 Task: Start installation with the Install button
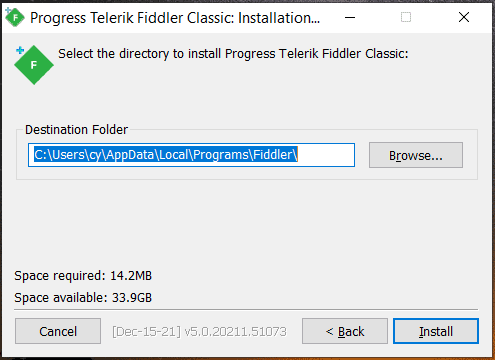[x=436, y=331]
